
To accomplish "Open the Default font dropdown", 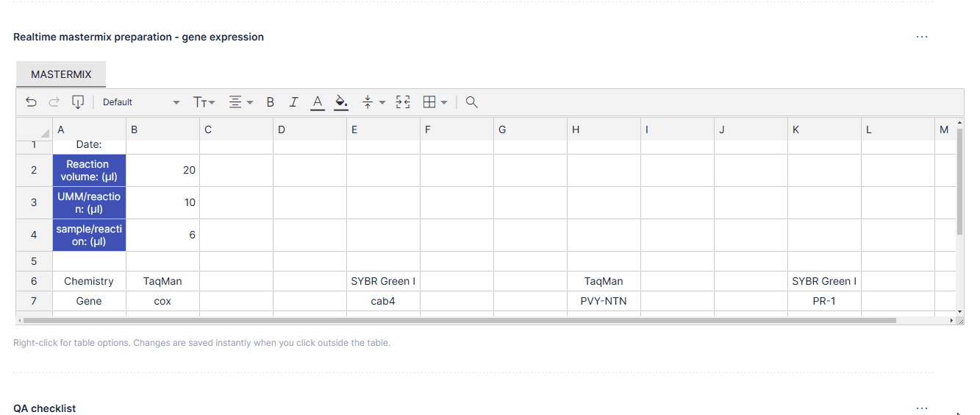I will tap(140, 102).
